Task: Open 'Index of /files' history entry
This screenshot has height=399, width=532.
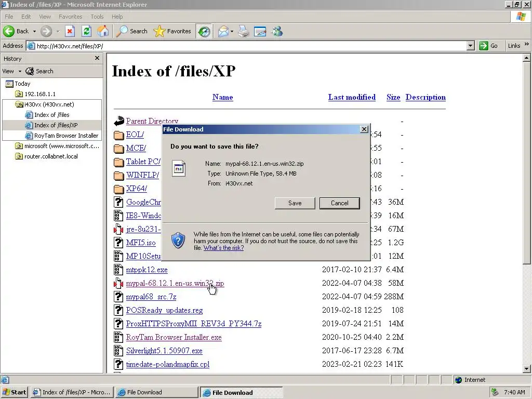Action: [47, 115]
